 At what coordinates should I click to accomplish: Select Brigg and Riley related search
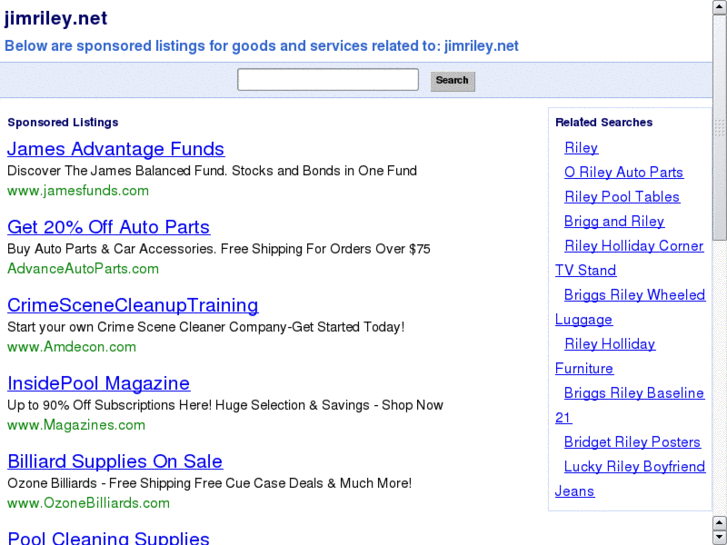tap(614, 221)
